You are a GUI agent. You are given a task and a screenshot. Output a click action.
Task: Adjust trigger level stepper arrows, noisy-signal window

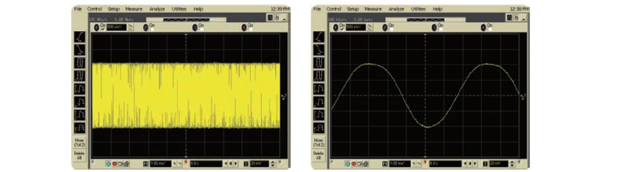273,164
